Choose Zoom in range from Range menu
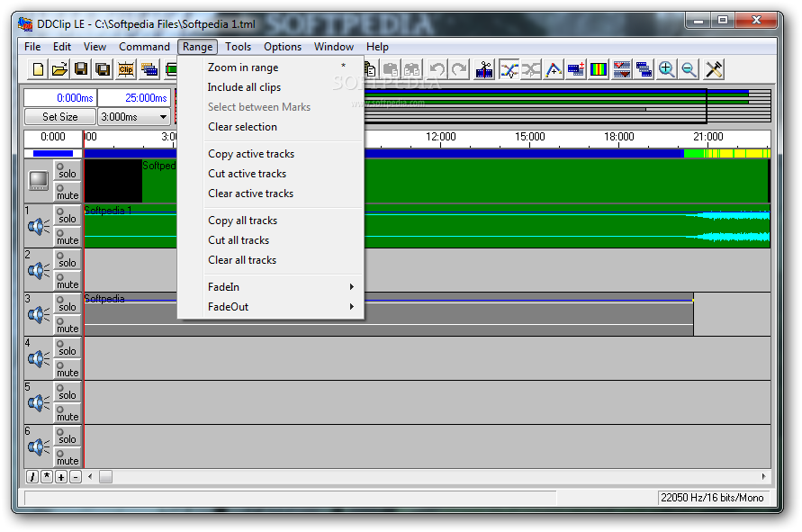802x532 pixels. [271, 68]
